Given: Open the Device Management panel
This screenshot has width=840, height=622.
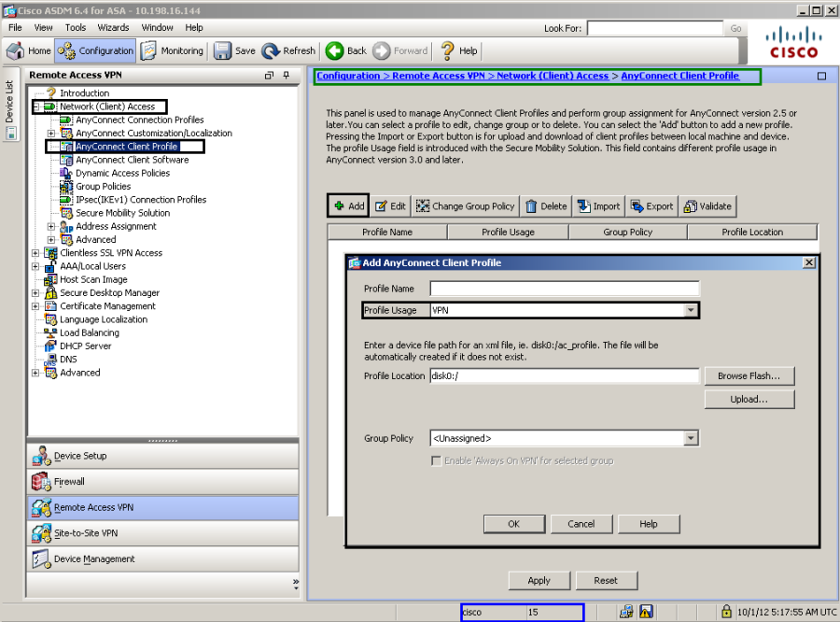Looking at the screenshot, I should click(x=162, y=558).
